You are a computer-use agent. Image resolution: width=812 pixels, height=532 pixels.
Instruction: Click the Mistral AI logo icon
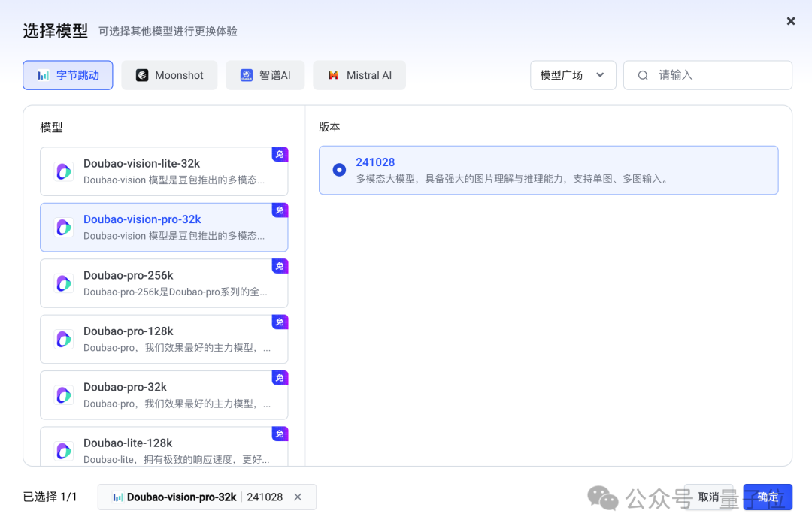(x=334, y=76)
